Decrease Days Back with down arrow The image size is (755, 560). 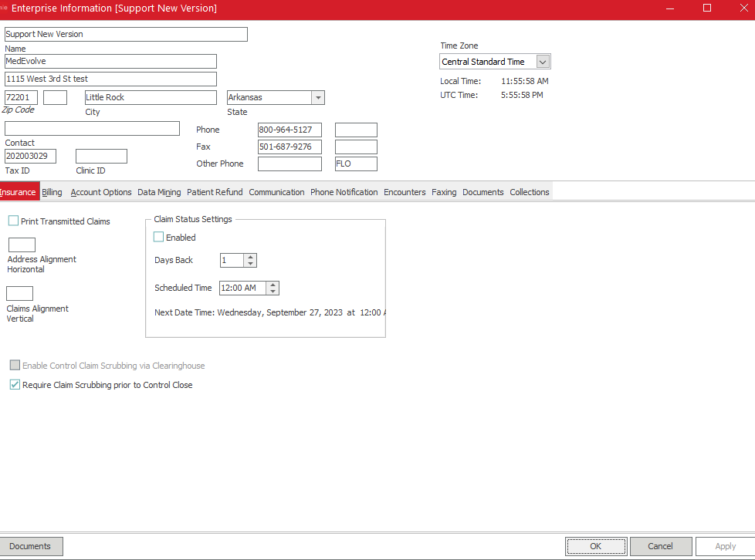coord(250,264)
